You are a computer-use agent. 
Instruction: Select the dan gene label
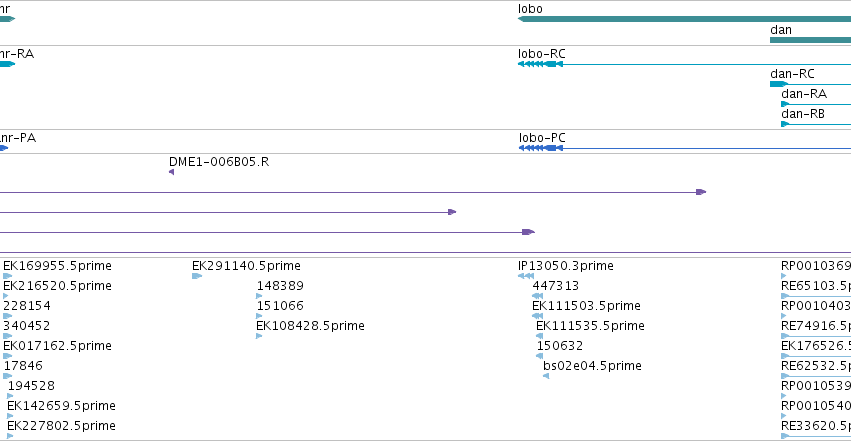781,30
